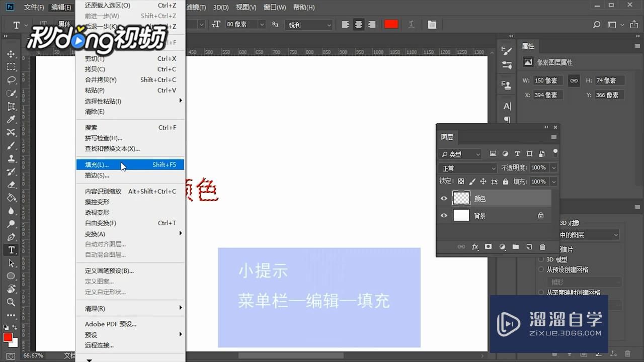This screenshot has width=644, height=362.
Task: Open the 帮助(H) menu
Action: tap(303, 7)
